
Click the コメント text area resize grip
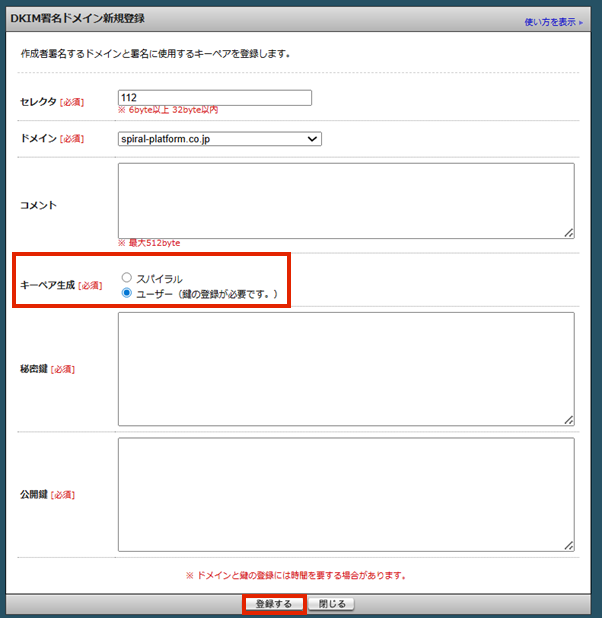(568, 233)
